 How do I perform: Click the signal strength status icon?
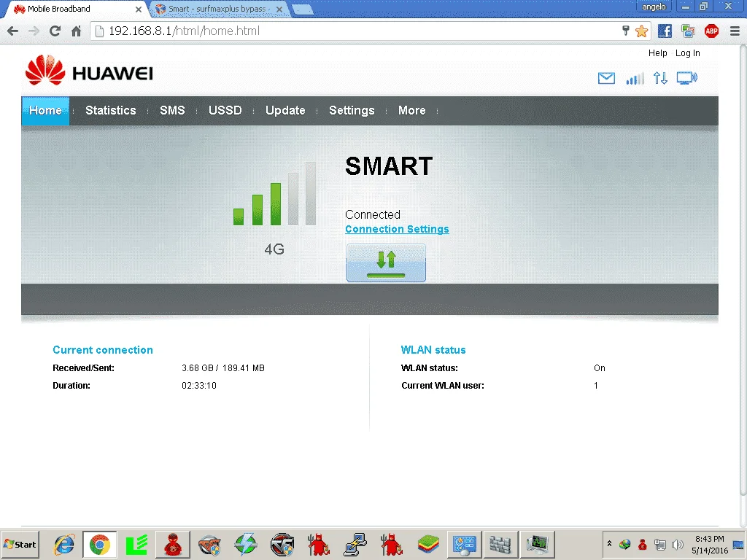point(635,78)
